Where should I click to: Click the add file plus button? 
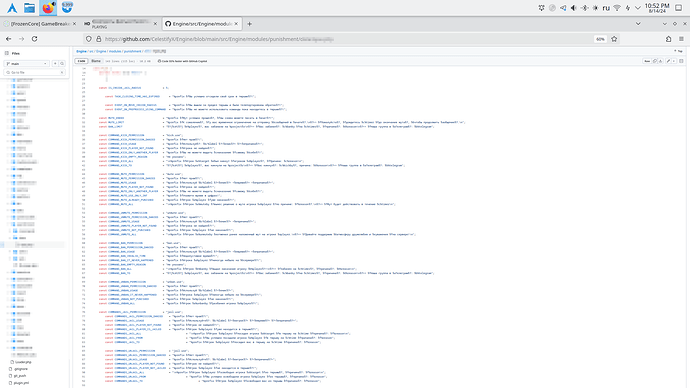tap(55, 64)
